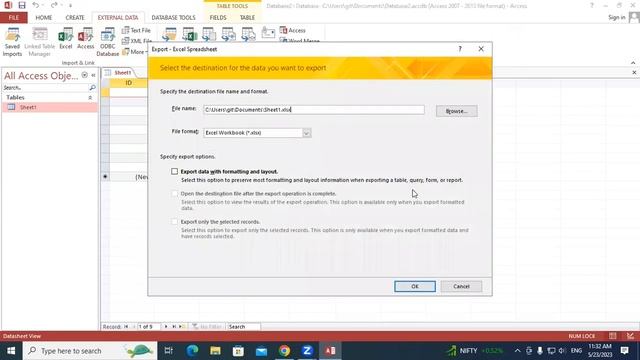Screen dimensions: 640x360
Task: Open Windows Start menu
Action: (11, 351)
